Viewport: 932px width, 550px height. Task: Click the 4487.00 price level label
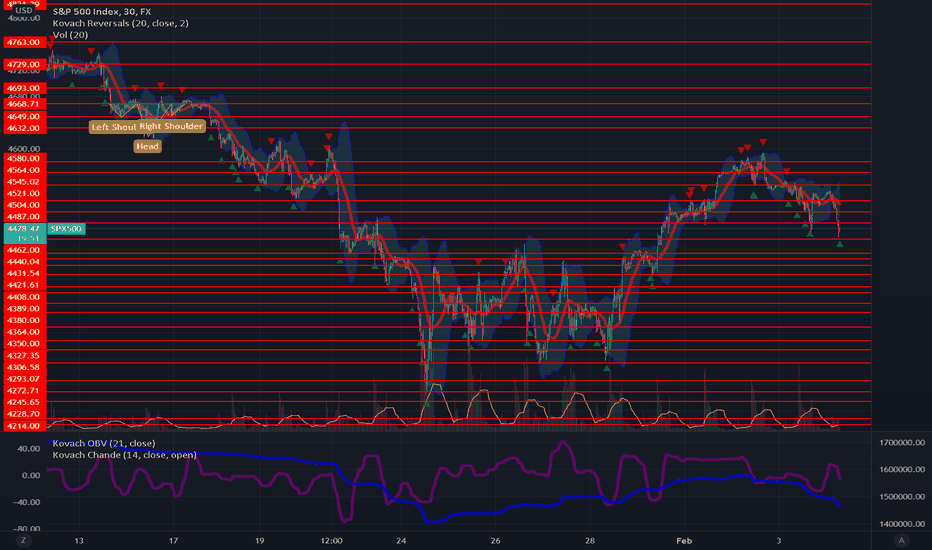click(24, 217)
